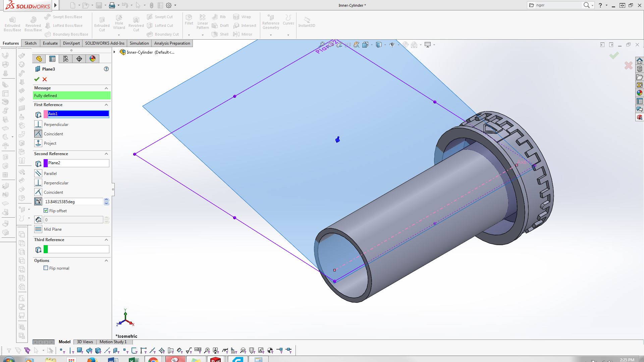Accept Plane3 with the green checkmark
The height and width of the screenshot is (362, 644).
click(x=37, y=79)
